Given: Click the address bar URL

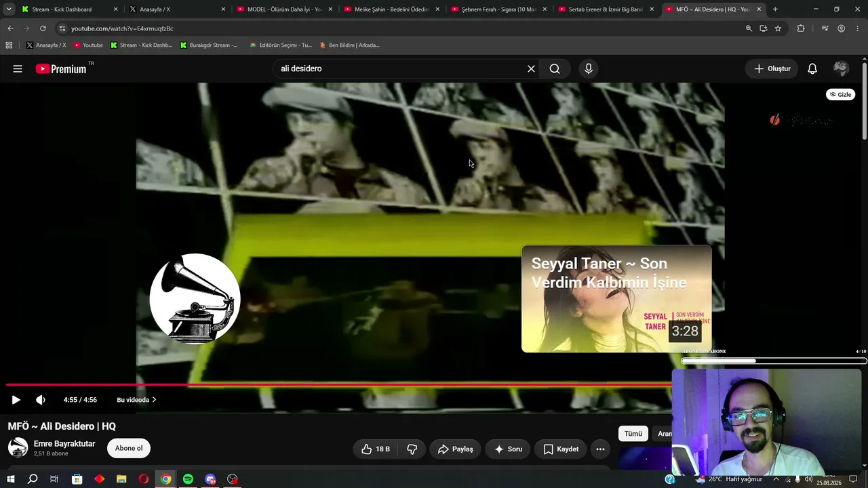Looking at the screenshot, I should [x=122, y=28].
